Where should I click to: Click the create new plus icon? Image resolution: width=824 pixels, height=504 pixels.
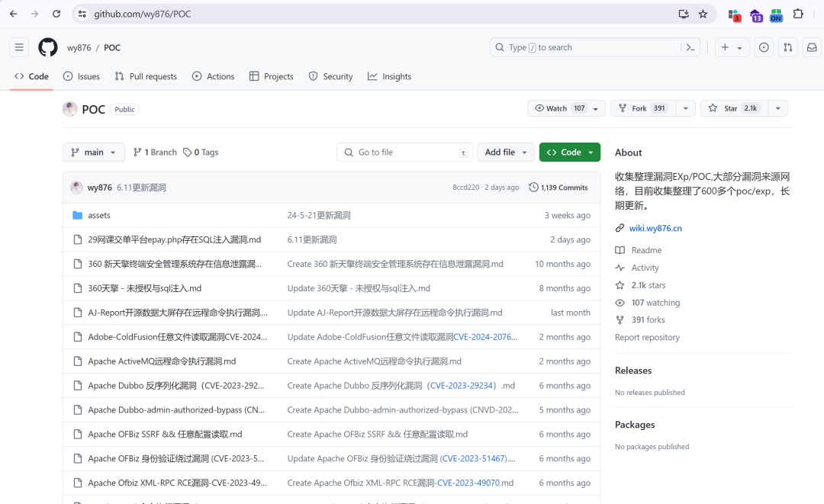(x=726, y=47)
